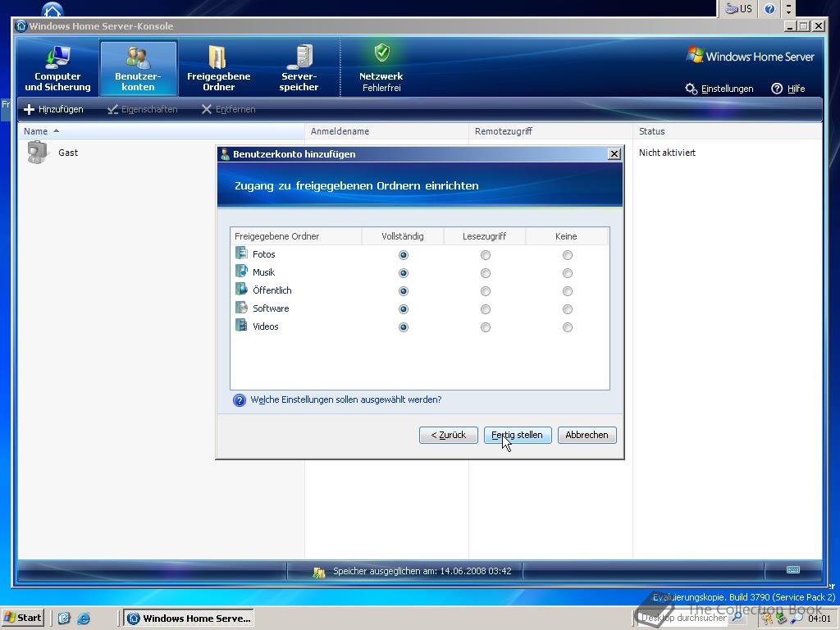Open Windows Start menu
Screen dimensions: 840x630
22,619
